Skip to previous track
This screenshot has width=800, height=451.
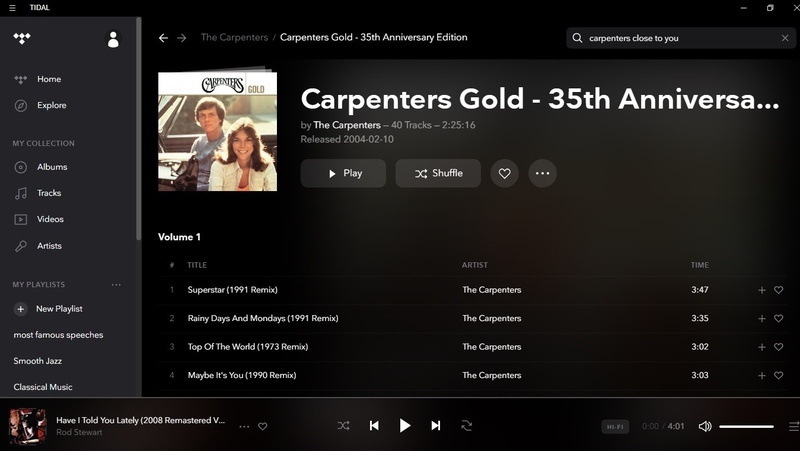tap(374, 425)
